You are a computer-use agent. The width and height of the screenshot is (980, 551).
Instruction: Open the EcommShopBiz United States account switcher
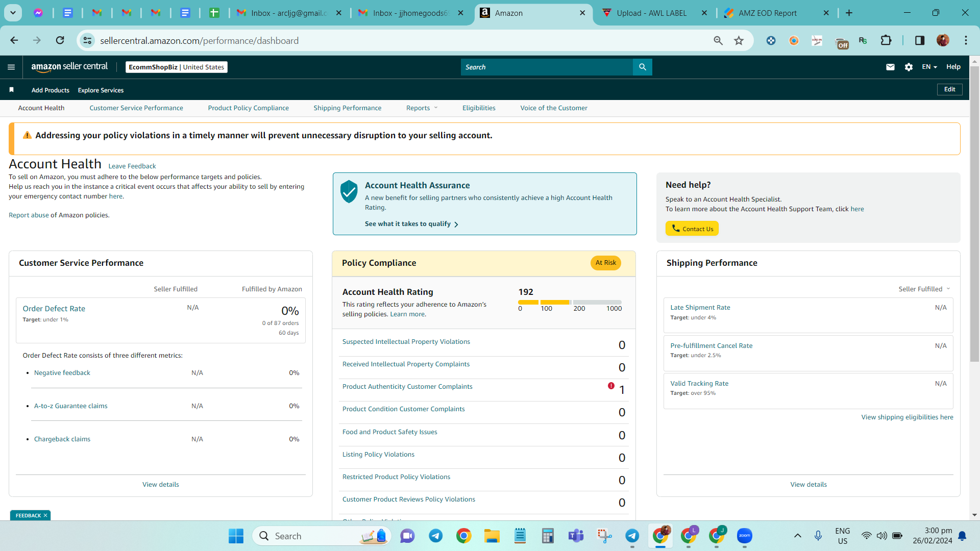click(177, 67)
